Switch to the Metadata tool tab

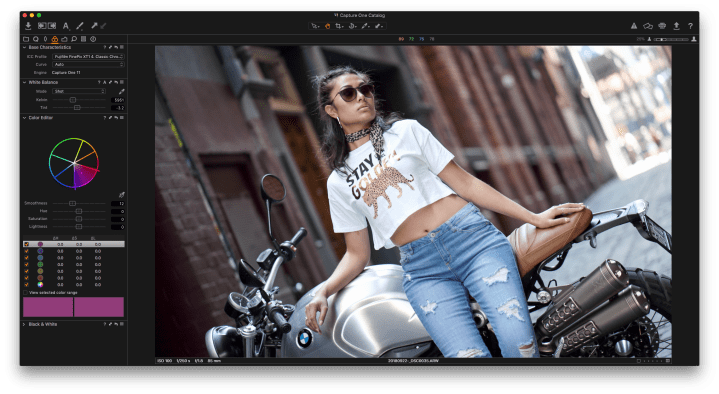(83, 39)
